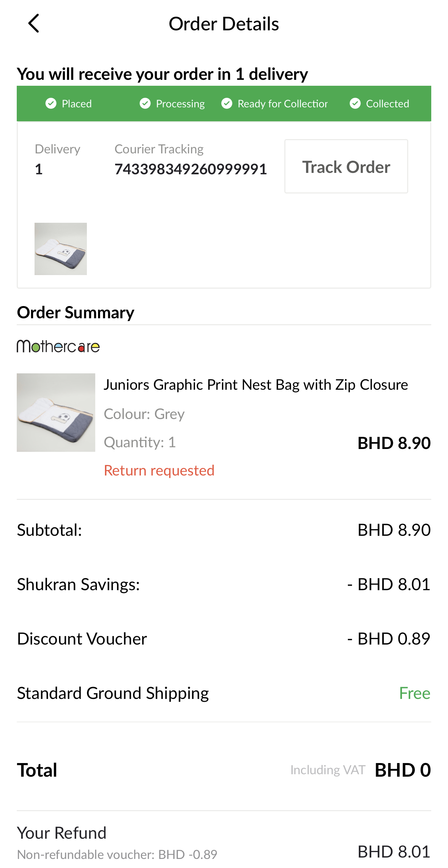
Task: Select the Ready for Collection step label
Action: [x=283, y=104]
